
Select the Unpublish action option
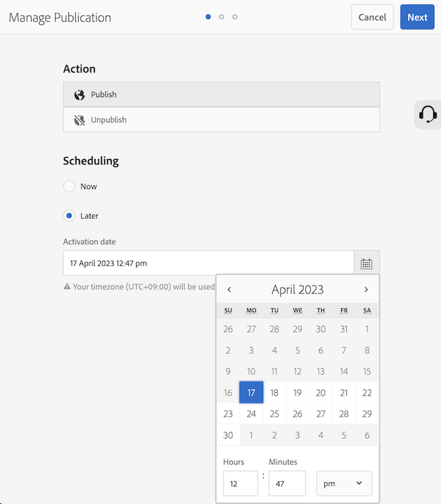(x=221, y=120)
